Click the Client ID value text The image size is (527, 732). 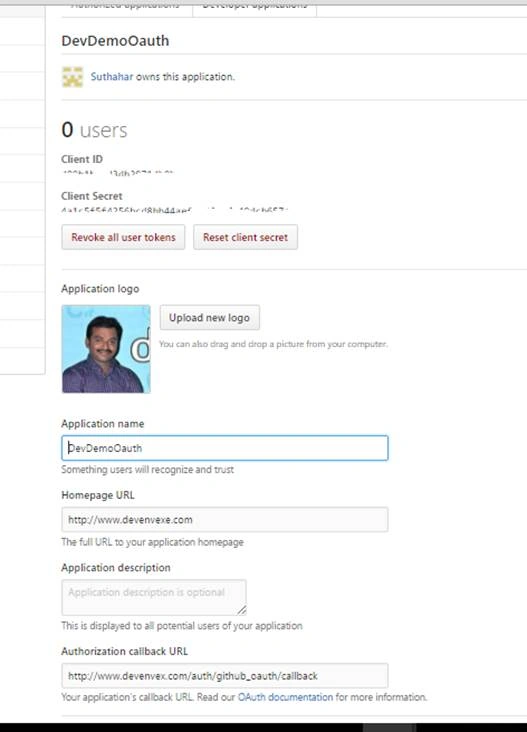tap(118, 172)
